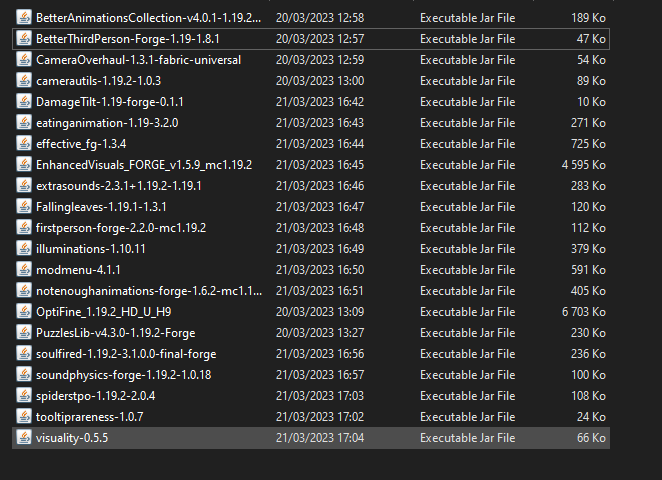Click Executable Jar File type in modmenu-4.1.1 row
This screenshot has height=480, width=662.
tap(467, 270)
